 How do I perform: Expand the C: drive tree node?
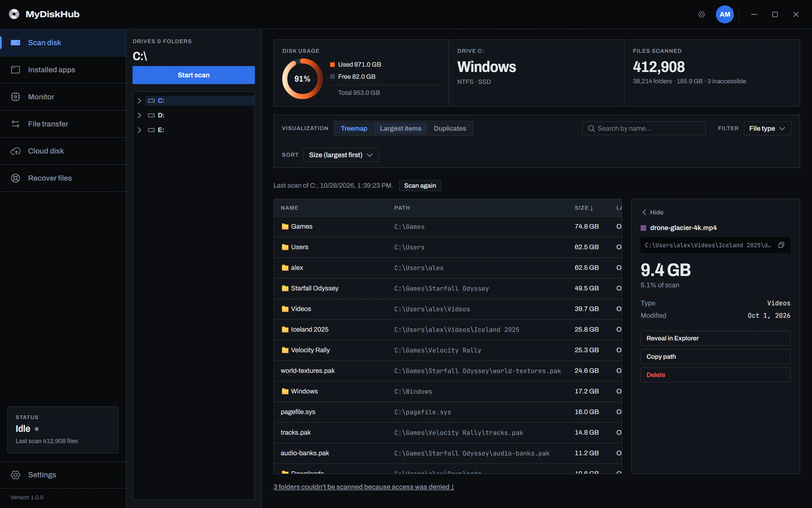pyautogui.click(x=139, y=101)
